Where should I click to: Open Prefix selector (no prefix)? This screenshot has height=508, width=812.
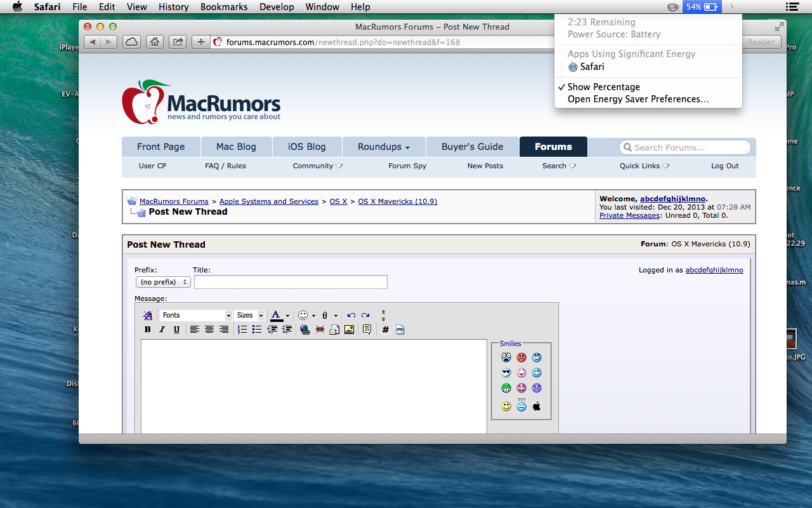click(163, 282)
